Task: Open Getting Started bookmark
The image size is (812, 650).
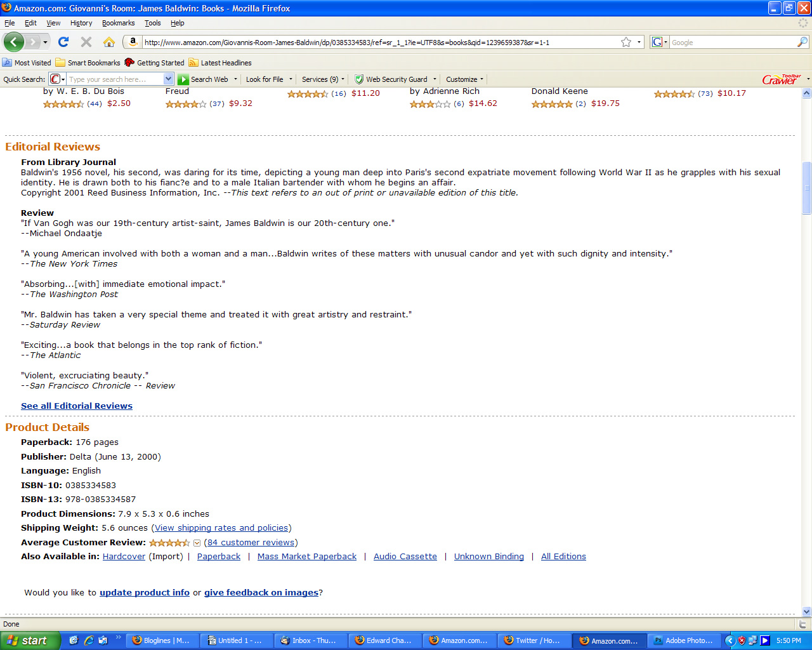Action: pyautogui.click(x=154, y=63)
